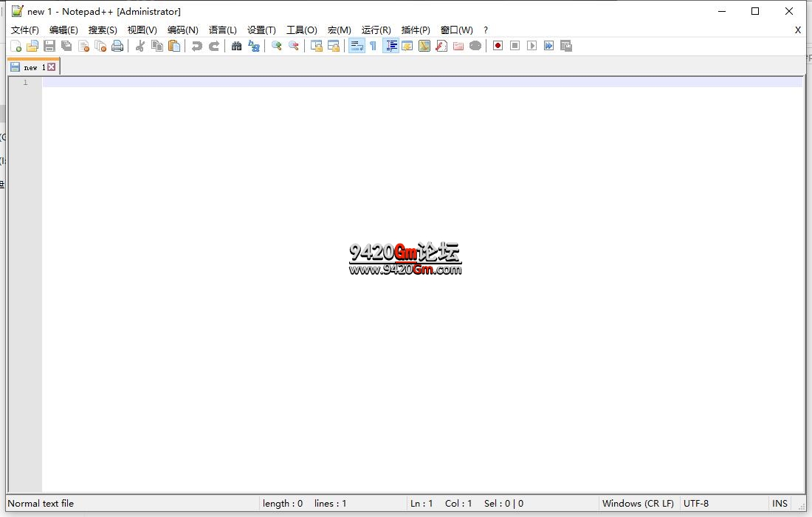Viewport: 812px width, 517px height.
Task: Click the X at the menu bar's right end
Action: (x=798, y=30)
